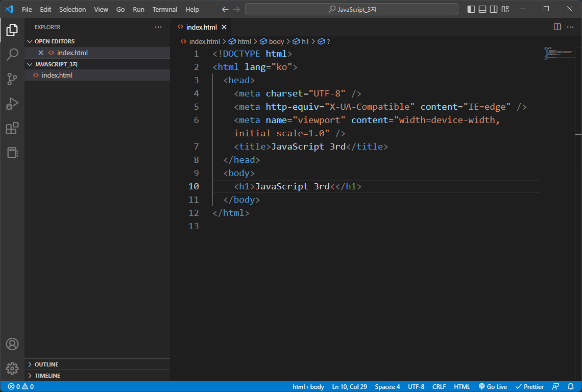The image size is (582, 392).
Task: Click Go Live in the status bar
Action: pos(493,386)
